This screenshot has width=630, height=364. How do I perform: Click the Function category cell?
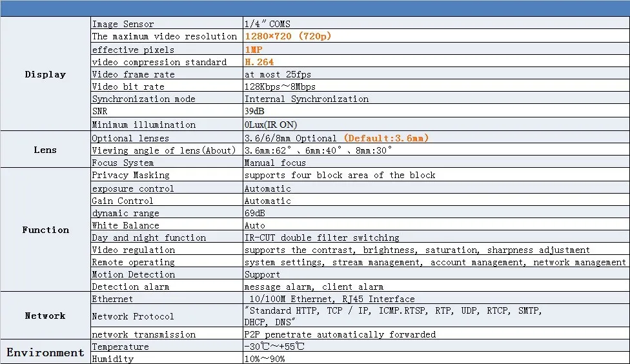coord(45,230)
